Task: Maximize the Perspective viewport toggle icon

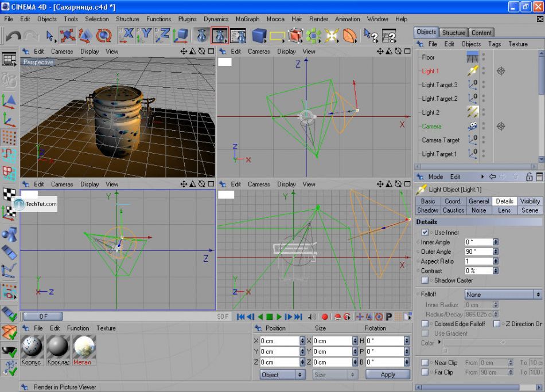Action: [211, 52]
